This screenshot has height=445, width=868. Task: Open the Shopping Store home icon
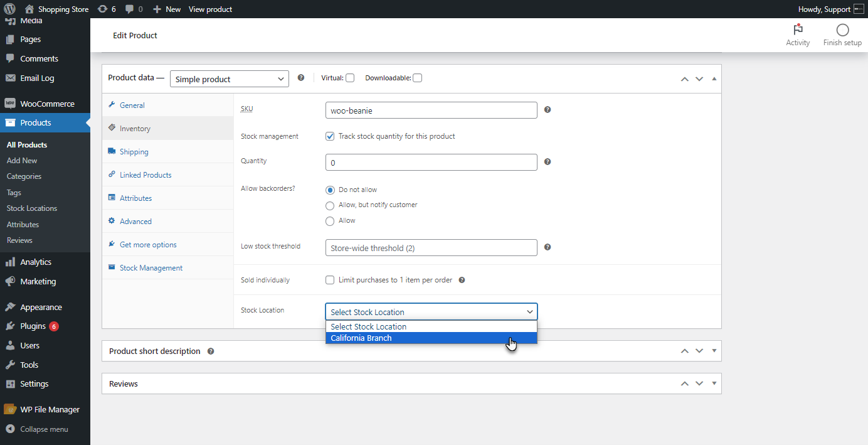[29, 9]
